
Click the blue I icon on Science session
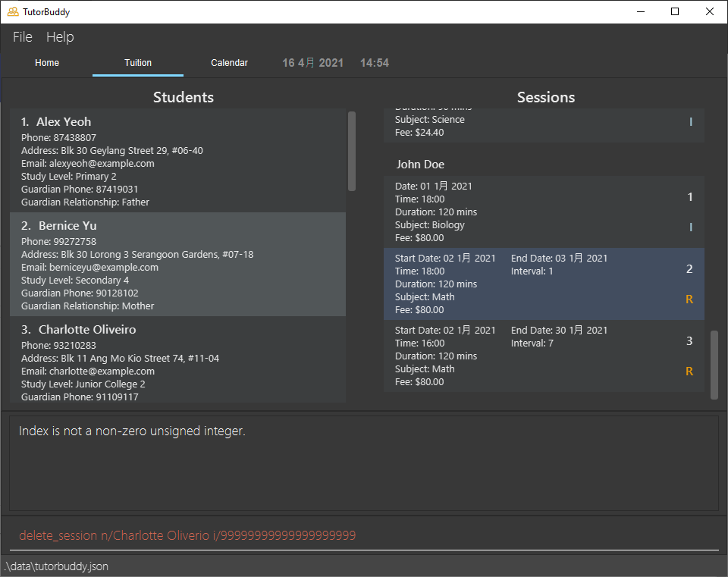click(691, 121)
